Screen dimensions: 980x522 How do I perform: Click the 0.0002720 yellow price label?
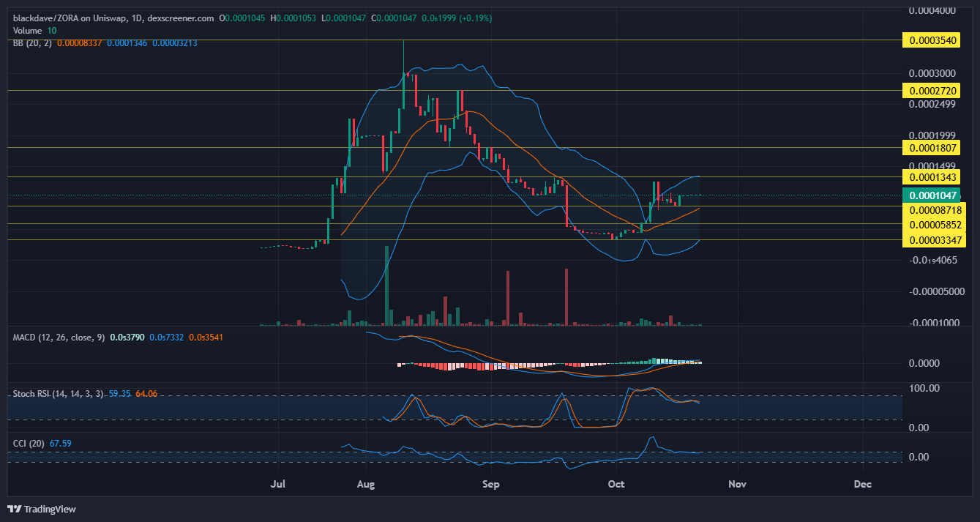point(930,91)
